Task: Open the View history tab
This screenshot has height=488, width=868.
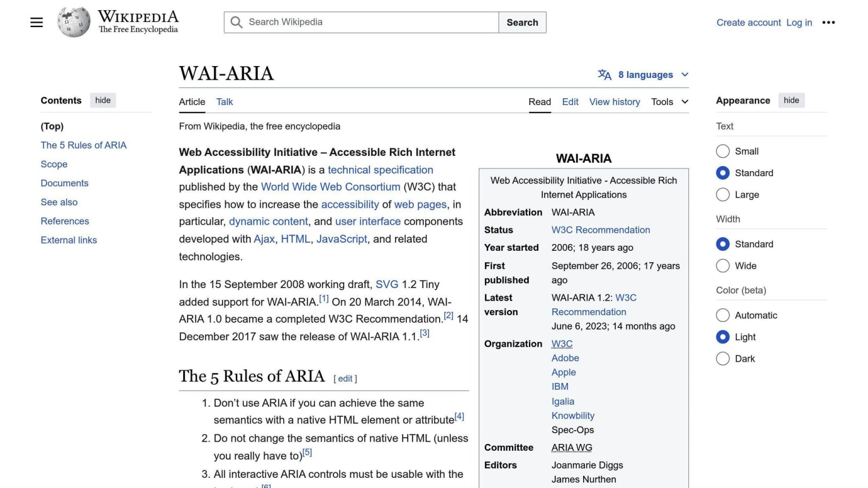Action: click(x=615, y=102)
